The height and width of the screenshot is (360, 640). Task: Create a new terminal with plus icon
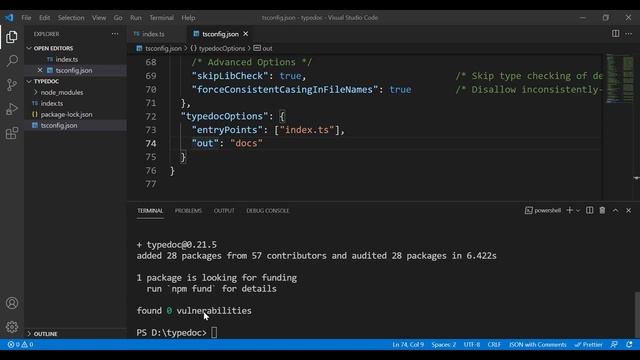570,211
